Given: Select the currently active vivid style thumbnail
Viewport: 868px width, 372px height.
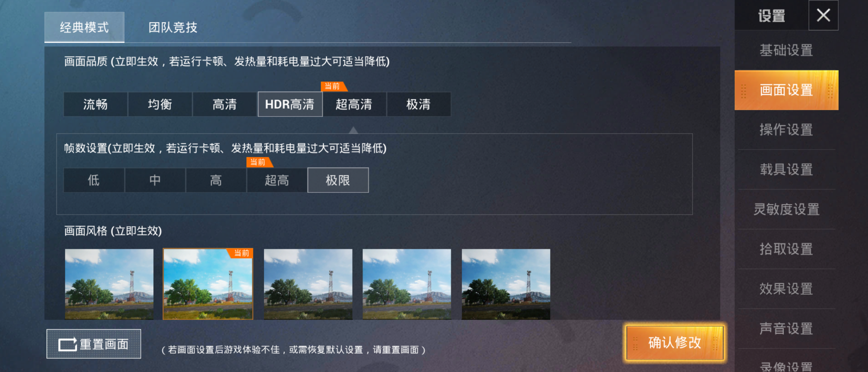Looking at the screenshot, I should pyautogui.click(x=208, y=284).
